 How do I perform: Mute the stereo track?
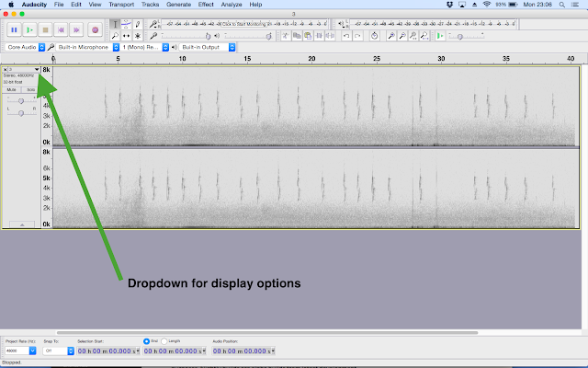point(12,90)
